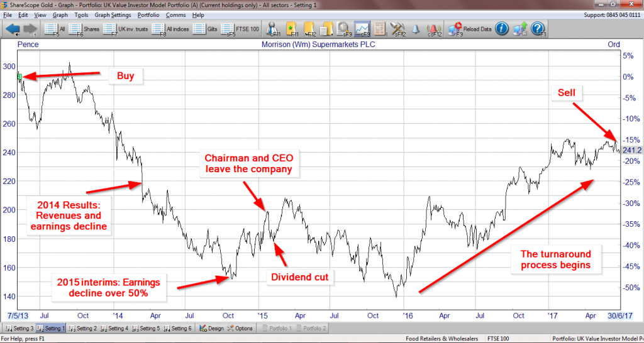Click the grey forward arrow icon
The image size is (644, 343).
coord(30,29)
